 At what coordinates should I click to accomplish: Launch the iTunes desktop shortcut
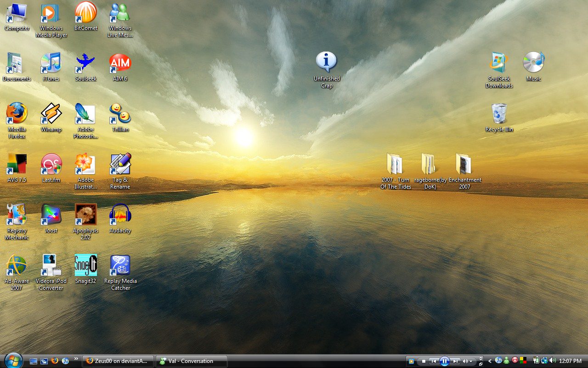click(51, 67)
